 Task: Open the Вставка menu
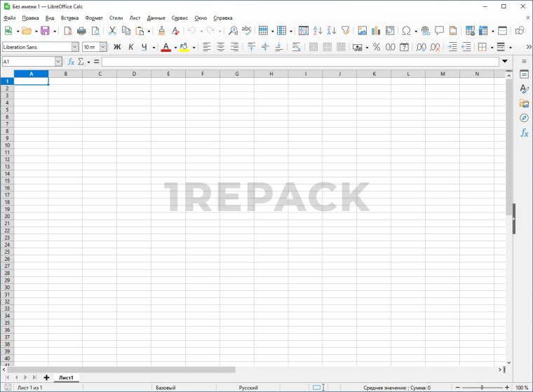tap(69, 18)
